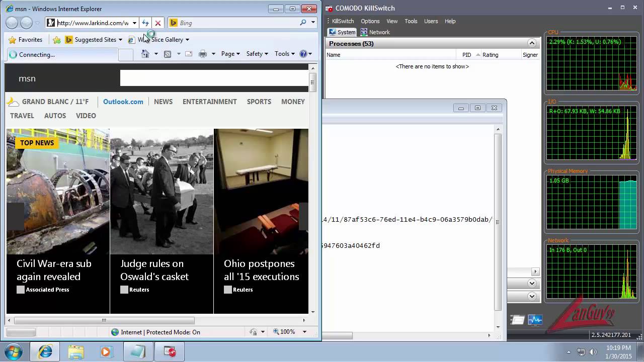Click the privacy/security lock icon in status bar
The image size is (644, 362).
pyautogui.click(x=253, y=332)
